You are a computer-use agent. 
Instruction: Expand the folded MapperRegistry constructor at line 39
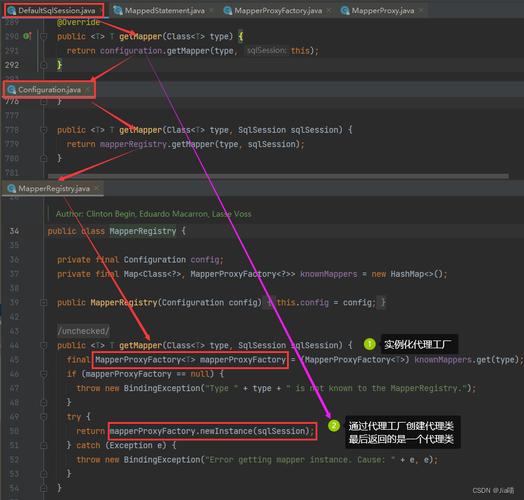pyautogui.click(x=43, y=302)
